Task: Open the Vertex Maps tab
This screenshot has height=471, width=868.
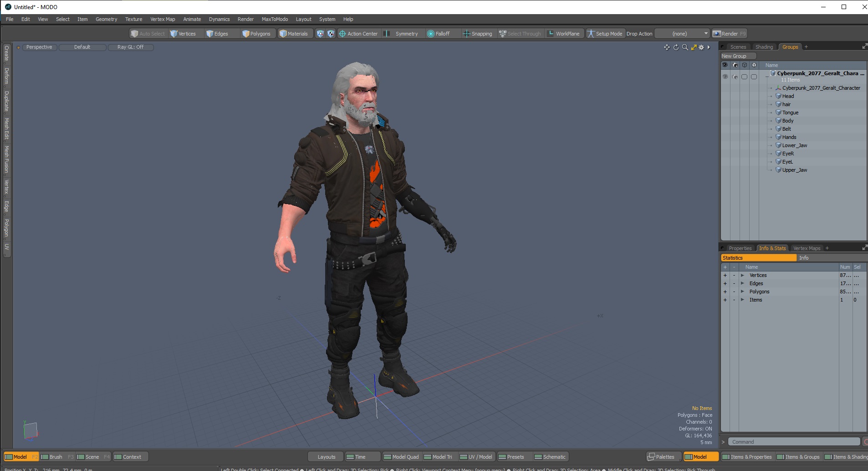Action: coord(807,248)
